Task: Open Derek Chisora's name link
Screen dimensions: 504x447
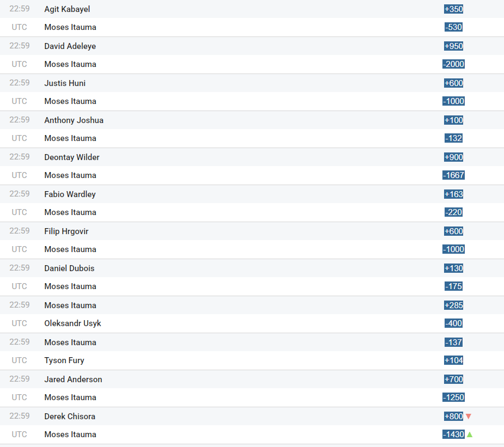Action: pyautogui.click(x=70, y=417)
